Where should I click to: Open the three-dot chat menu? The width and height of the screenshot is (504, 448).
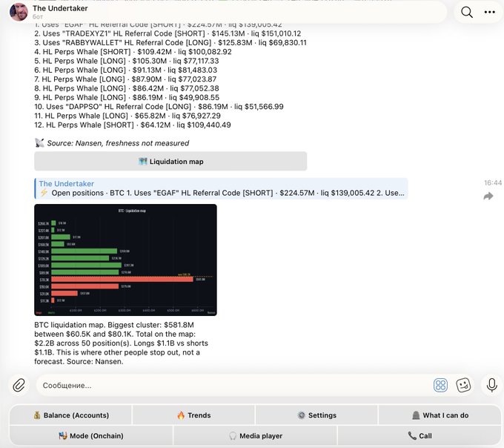pos(489,12)
